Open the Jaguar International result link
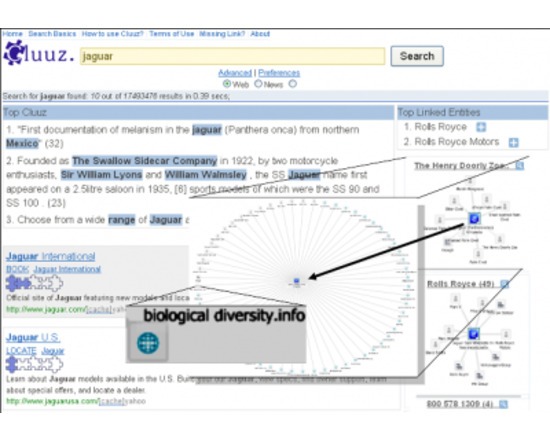 51,256
